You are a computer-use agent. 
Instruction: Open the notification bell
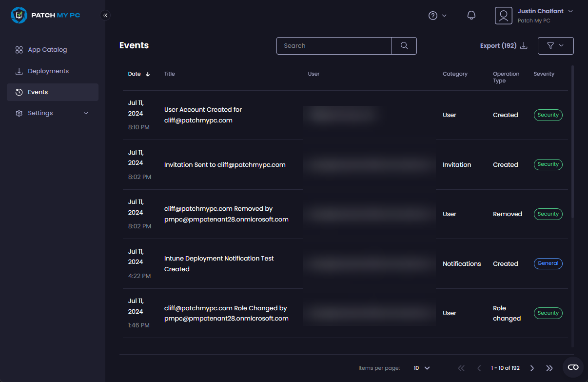coord(471,15)
